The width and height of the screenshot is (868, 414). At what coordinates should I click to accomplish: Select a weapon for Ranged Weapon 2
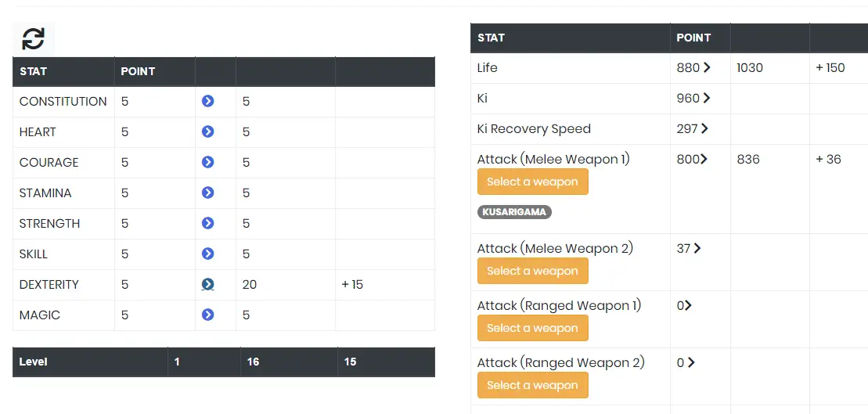[532, 385]
